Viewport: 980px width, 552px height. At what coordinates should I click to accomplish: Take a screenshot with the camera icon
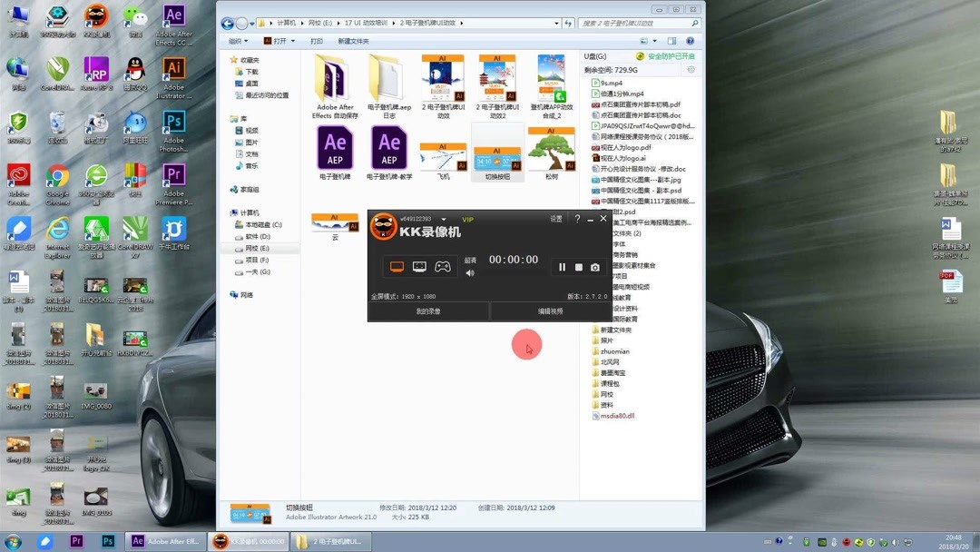pyautogui.click(x=595, y=267)
